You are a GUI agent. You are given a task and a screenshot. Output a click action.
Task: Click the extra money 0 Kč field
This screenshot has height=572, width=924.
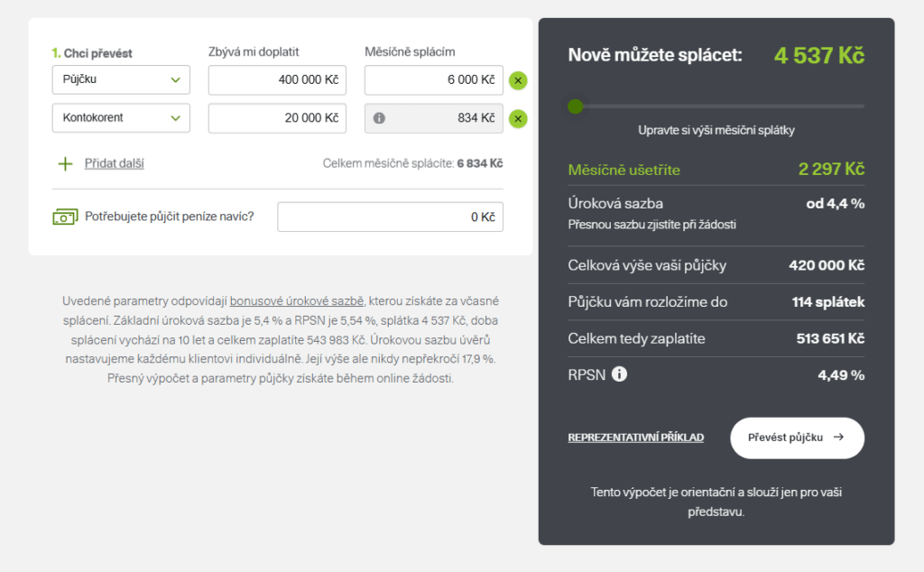point(390,217)
